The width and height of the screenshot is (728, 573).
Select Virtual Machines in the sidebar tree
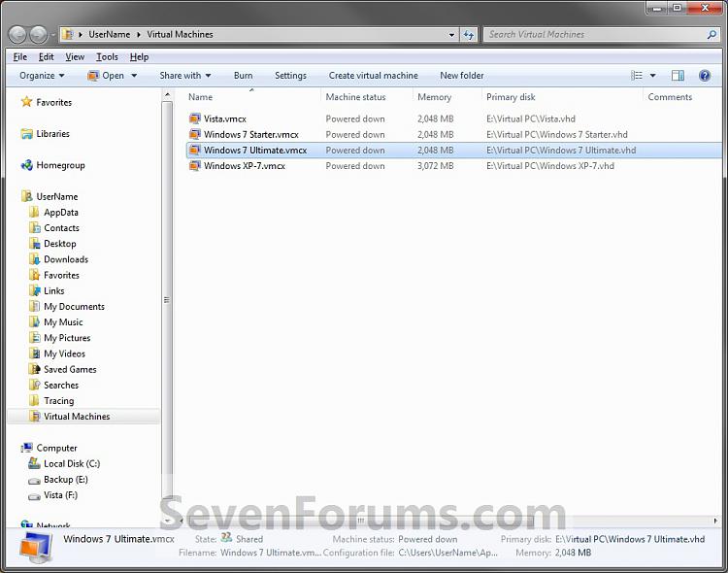coord(77,417)
